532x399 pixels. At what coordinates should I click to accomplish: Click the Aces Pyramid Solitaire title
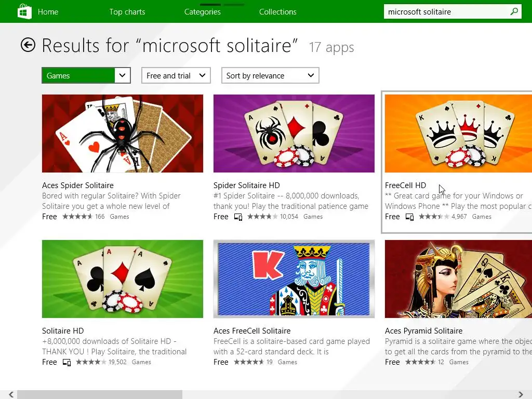(x=424, y=331)
